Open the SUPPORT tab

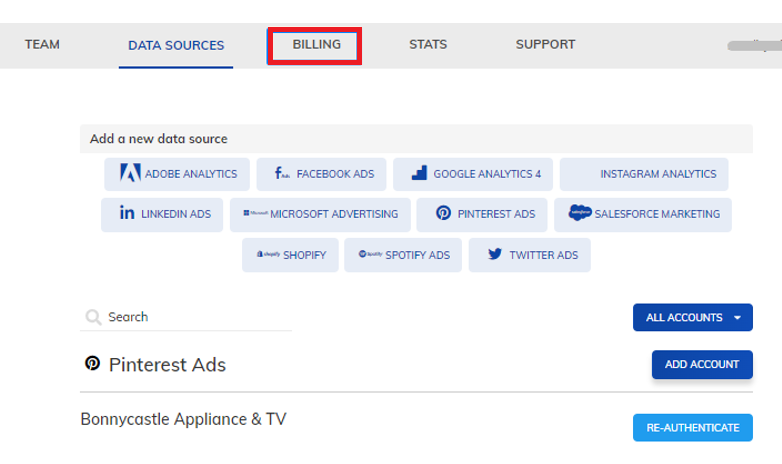click(x=545, y=44)
